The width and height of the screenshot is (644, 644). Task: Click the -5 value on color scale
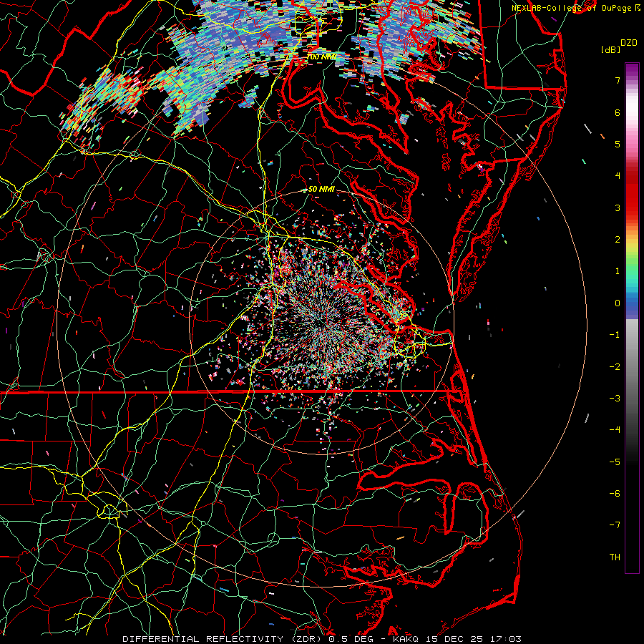pos(615,462)
